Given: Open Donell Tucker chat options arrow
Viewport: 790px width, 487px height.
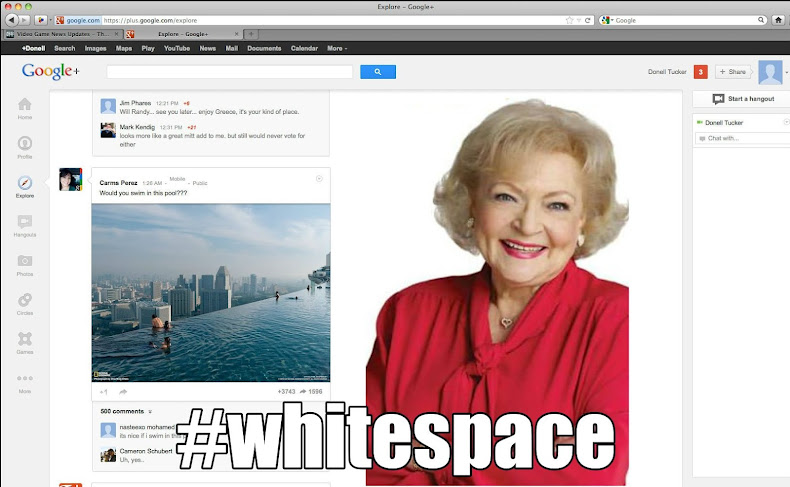Looking at the screenshot, I should (786, 122).
